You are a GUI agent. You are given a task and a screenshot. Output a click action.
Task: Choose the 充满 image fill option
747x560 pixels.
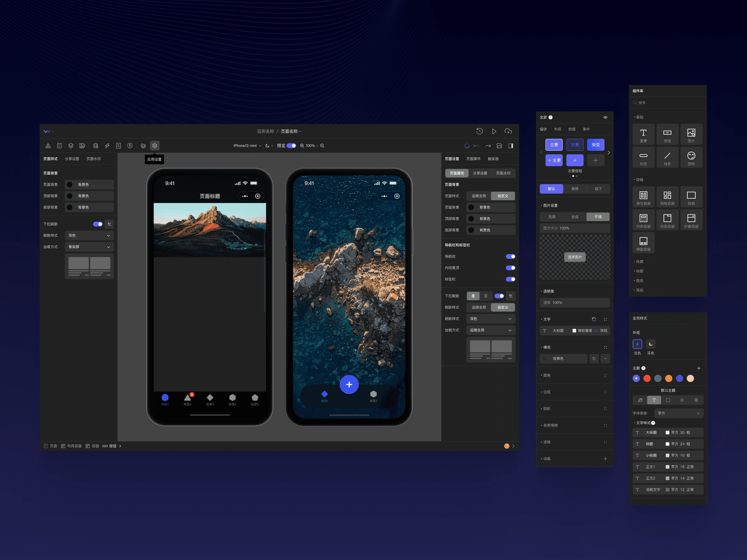[x=552, y=217]
